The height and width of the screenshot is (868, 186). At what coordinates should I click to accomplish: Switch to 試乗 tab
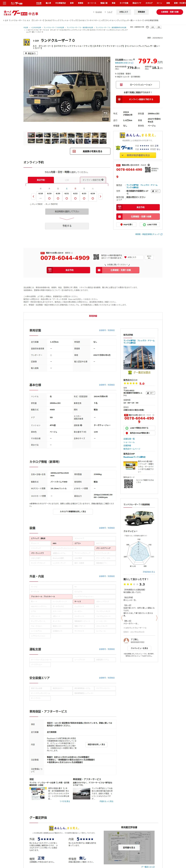[x=67, y=180]
